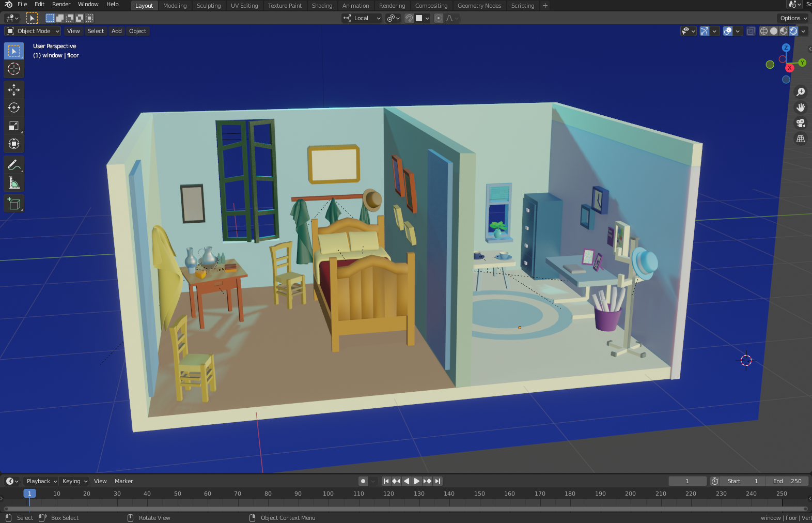
Task: Select the Transform tool
Action: click(x=14, y=144)
